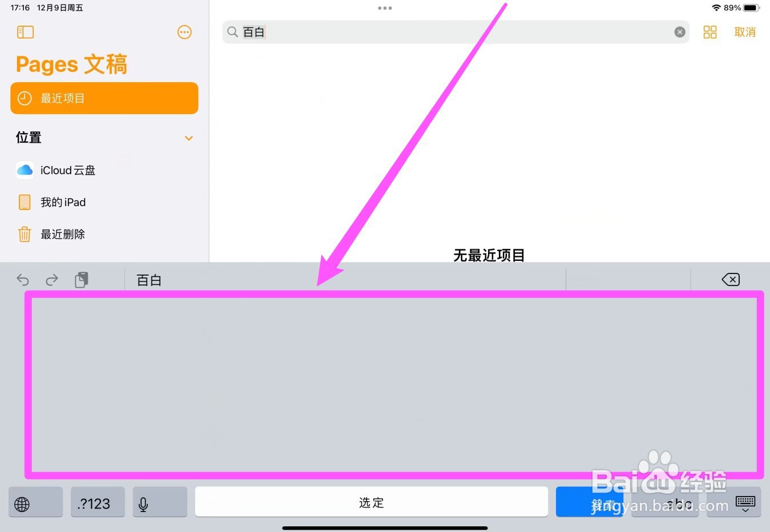The image size is (770, 532).
Task: Click the magnifier icon in search field
Action: coord(232,32)
